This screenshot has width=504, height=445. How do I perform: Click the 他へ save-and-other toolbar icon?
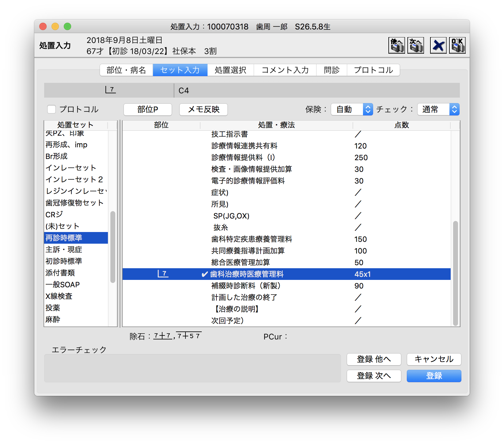pyautogui.click(x=396, y=45)
